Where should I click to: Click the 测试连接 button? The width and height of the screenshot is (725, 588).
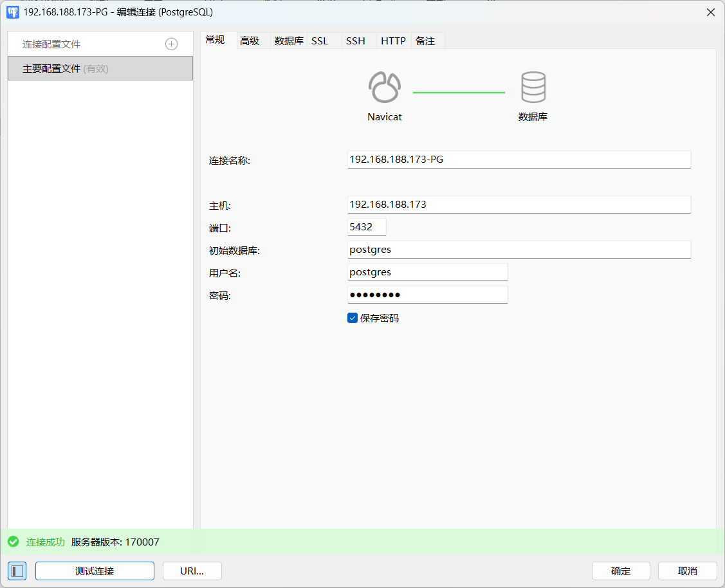pos(95,571)
